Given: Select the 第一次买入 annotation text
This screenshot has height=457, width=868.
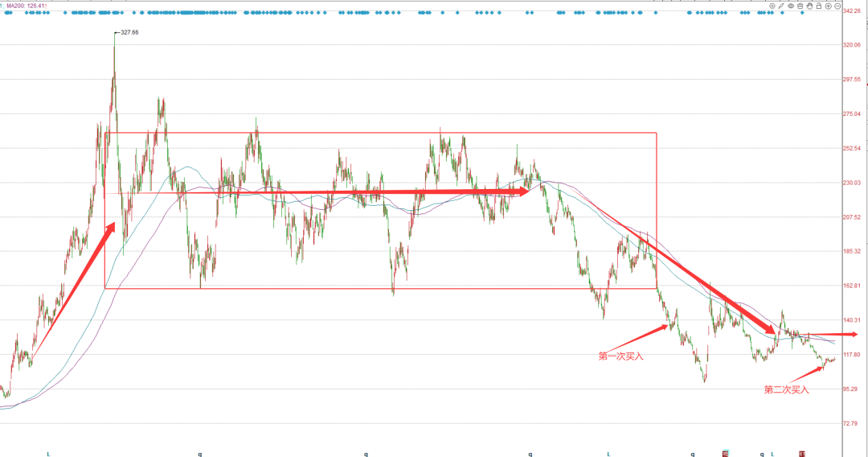Looking at the screenshot, I should click(620, 356).
